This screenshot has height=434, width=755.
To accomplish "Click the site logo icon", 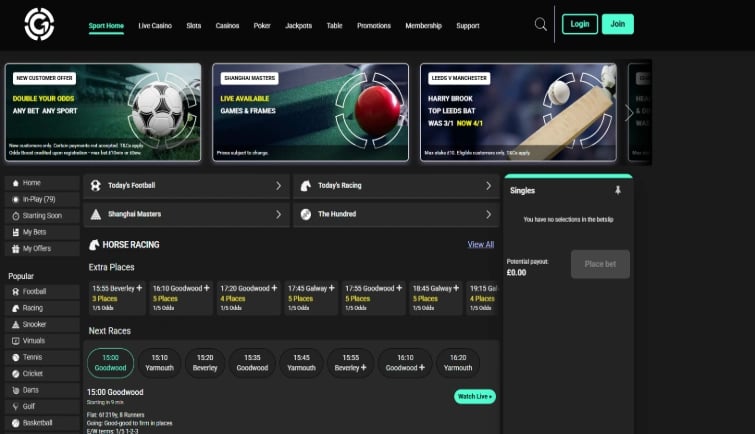I will [39, 24].
